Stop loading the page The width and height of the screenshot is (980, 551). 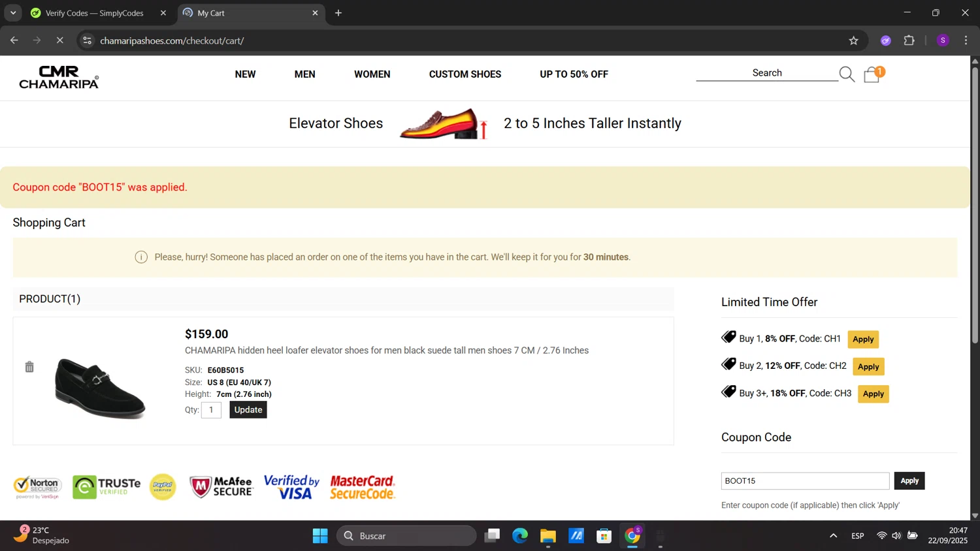coord(59,40)
